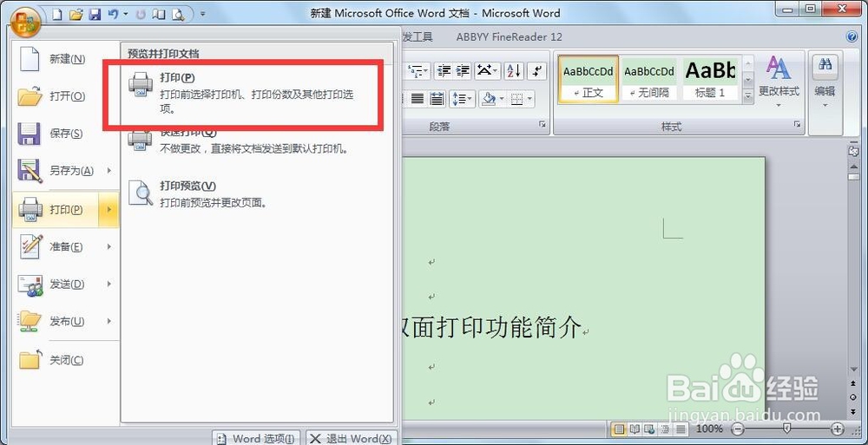Choose 保存(S) in the Office menu

point(65,134)
